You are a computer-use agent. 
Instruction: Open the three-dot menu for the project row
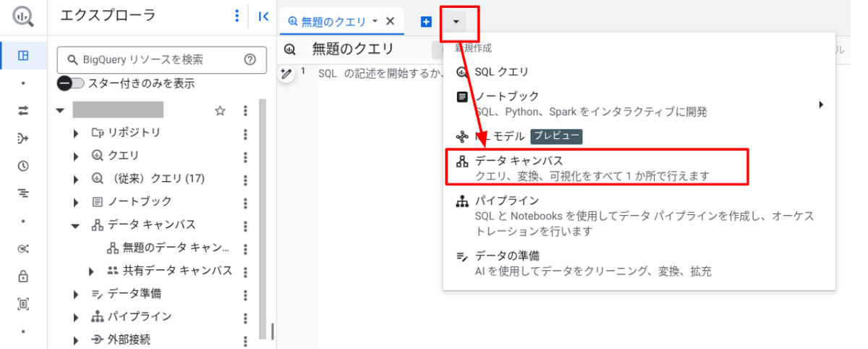(245, 111)
